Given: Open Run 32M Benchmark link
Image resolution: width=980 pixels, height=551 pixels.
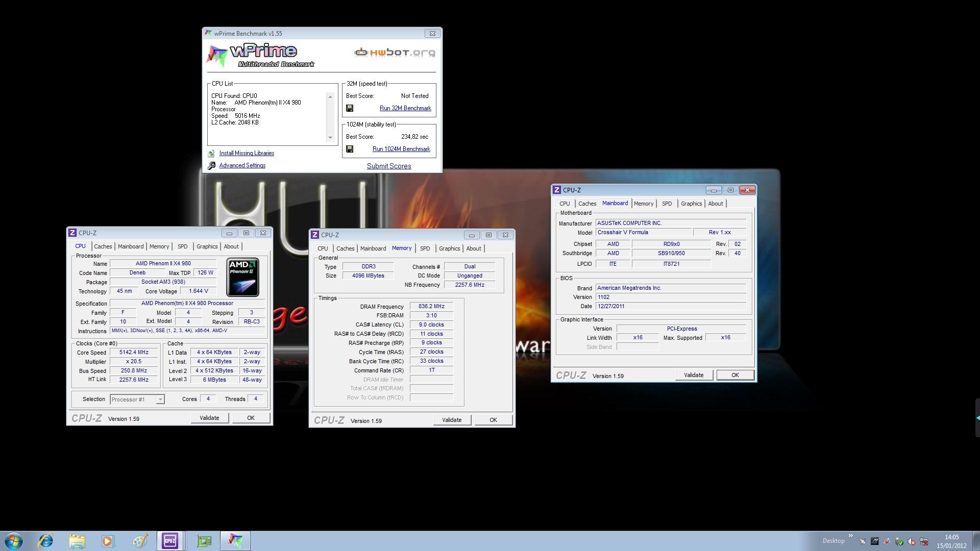Looking at the screenshot, I should click(x=405, y=108).
